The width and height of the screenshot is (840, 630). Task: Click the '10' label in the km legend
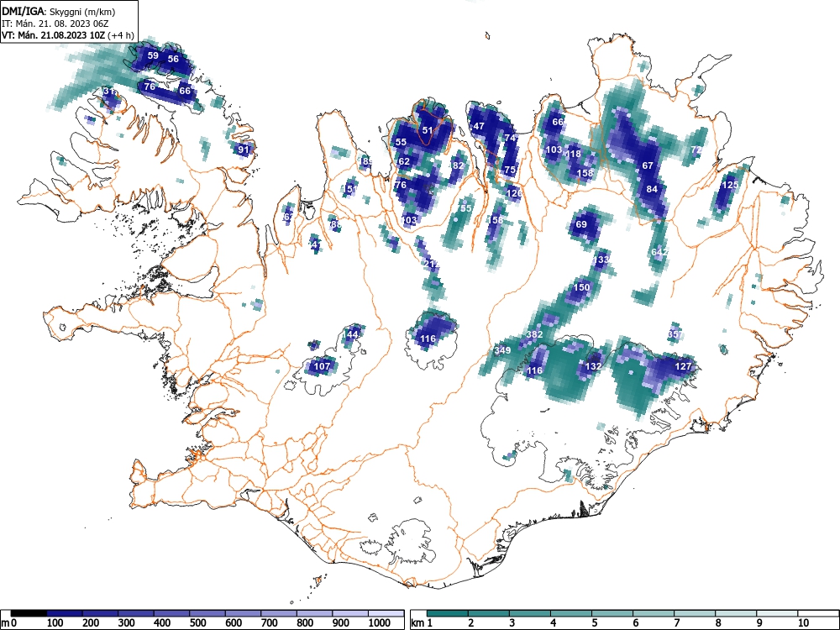pyautogui.click(x=803, y=622)
